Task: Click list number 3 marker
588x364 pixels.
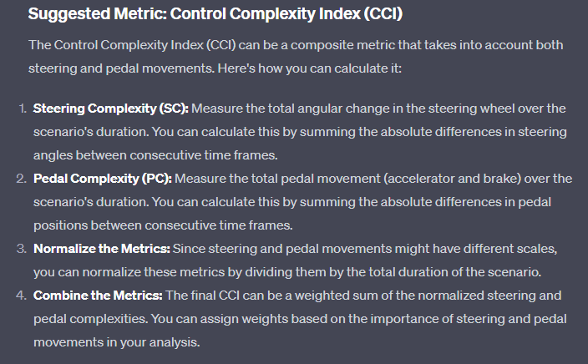Action: pyautogui.click(x=22, y=249)
